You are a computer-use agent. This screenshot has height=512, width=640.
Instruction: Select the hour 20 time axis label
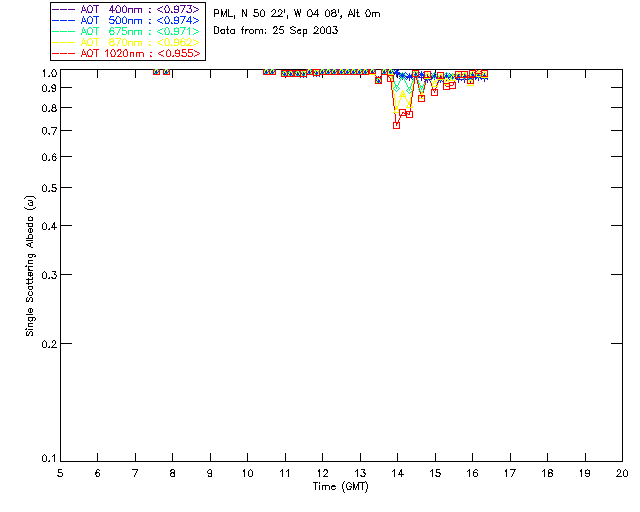coord(622,473)
